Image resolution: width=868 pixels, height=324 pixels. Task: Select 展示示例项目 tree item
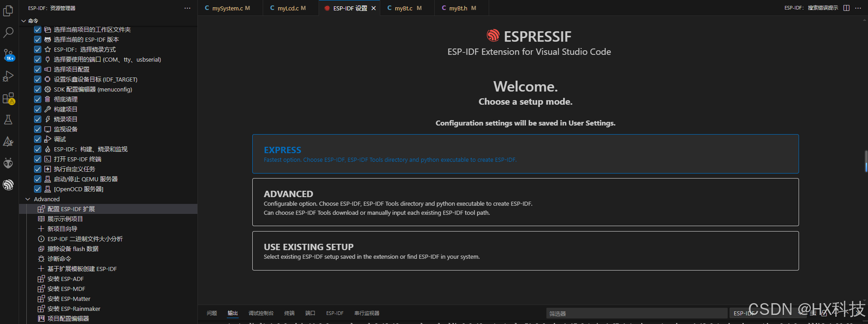108,219
